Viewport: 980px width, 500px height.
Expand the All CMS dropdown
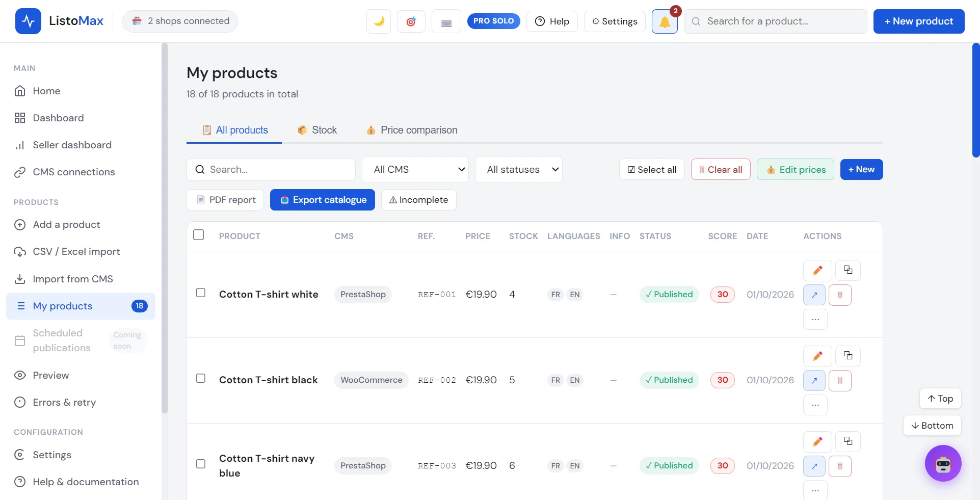(x=415, y=170)
